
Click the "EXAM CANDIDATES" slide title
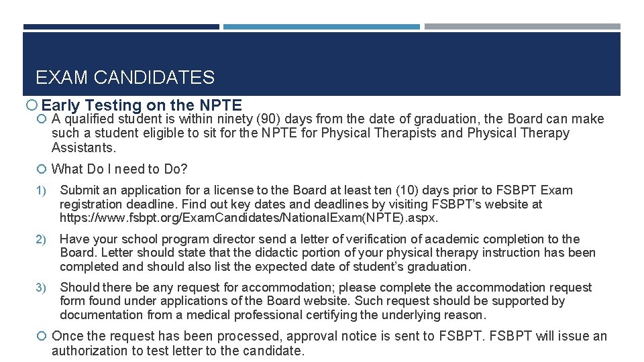[x=125, y=78]
